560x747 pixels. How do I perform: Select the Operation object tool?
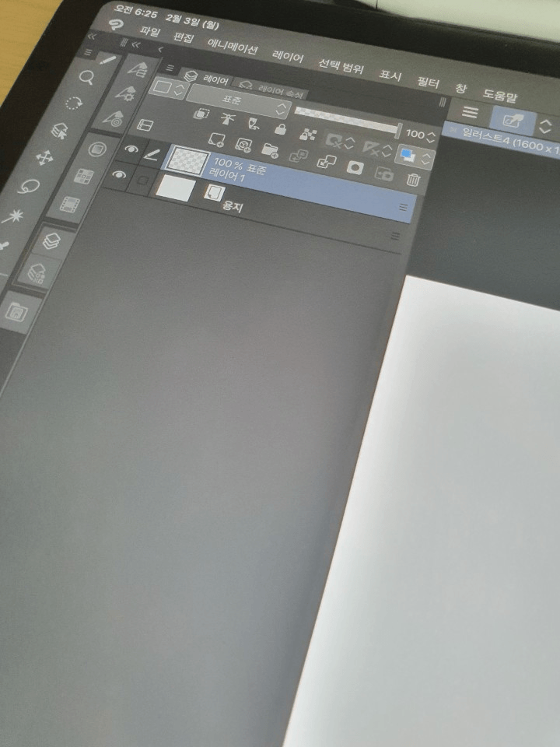(x=60, y=130)
